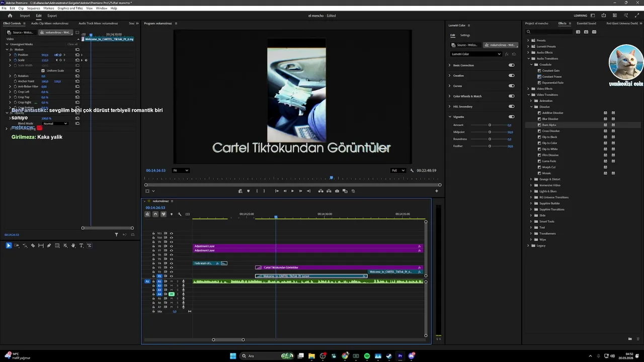This screenshot has height=362, width=644.
Task: Switch to Essential Sound tab
Action: click(586, 23)
